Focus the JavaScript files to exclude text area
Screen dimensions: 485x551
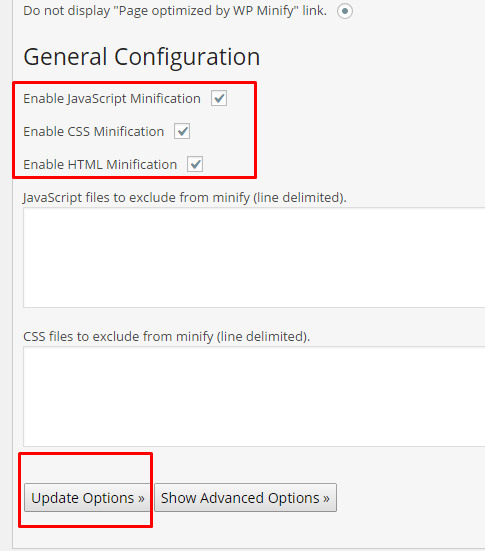tap(254, 257)
